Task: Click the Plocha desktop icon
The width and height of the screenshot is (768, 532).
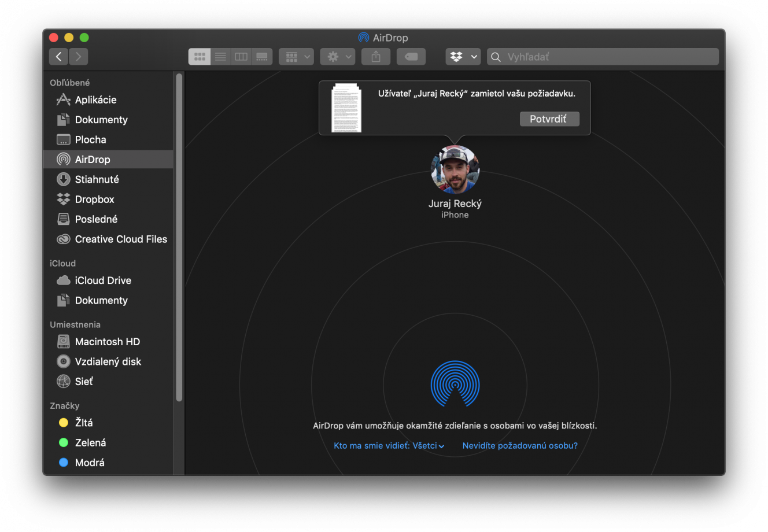Action: pos(63,139)
